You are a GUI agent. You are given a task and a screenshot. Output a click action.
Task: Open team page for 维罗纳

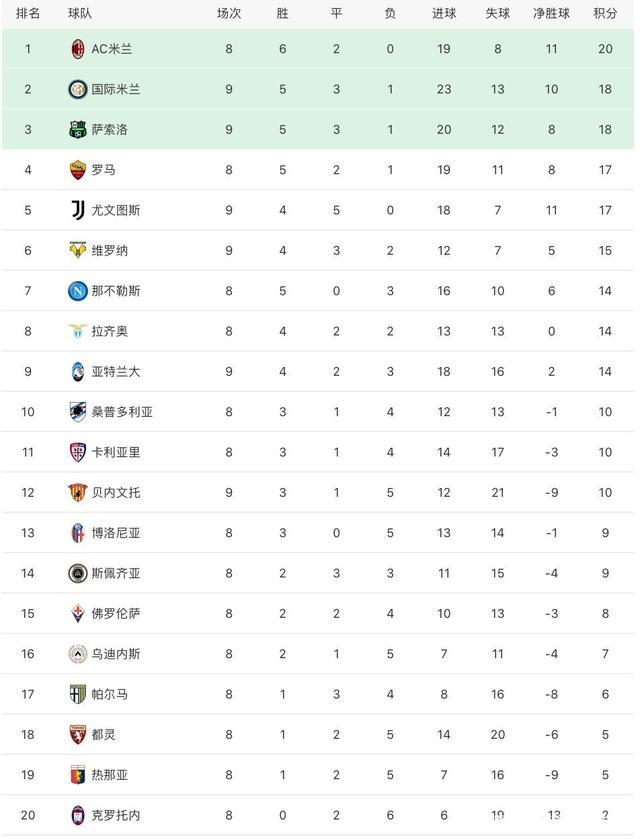109,250
